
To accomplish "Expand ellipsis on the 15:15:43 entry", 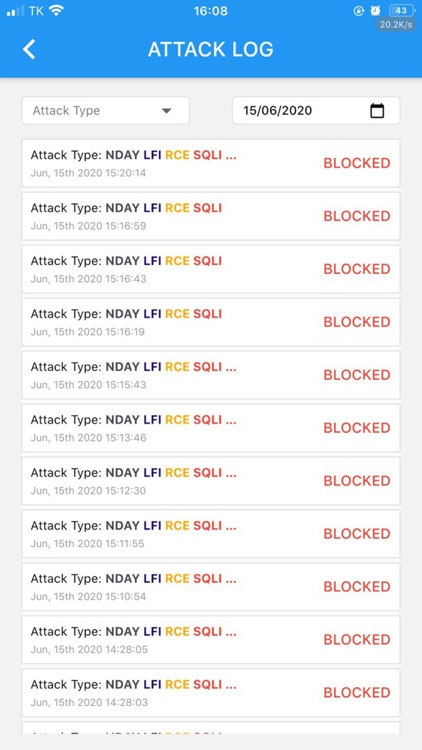I will (x=231, y=367).
